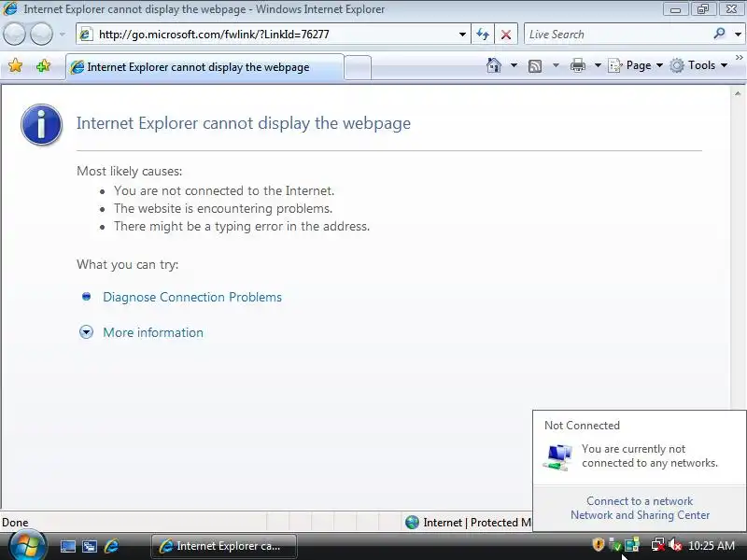Click the More information link text
The height and width of the screenshot is (560, 747).
click(x=153, y=332)
